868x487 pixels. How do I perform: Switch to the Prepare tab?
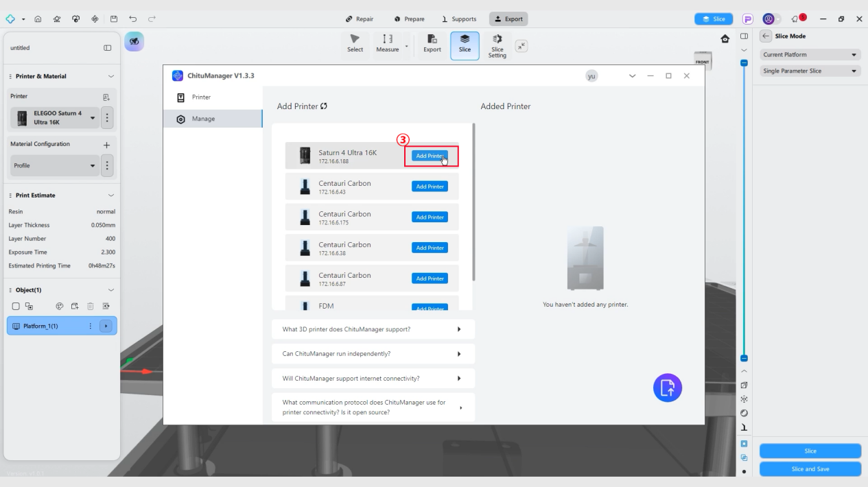coord(410,19)
